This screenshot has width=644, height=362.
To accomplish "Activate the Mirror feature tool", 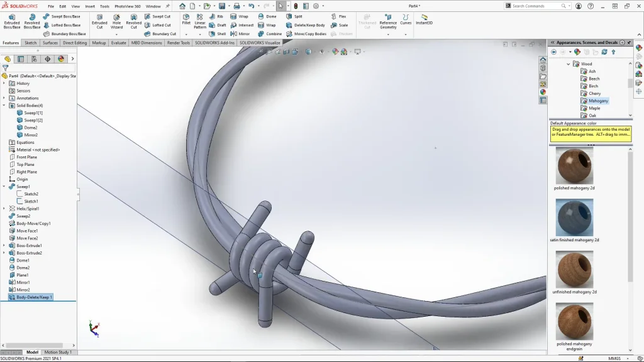I will (x=240, y=34).
